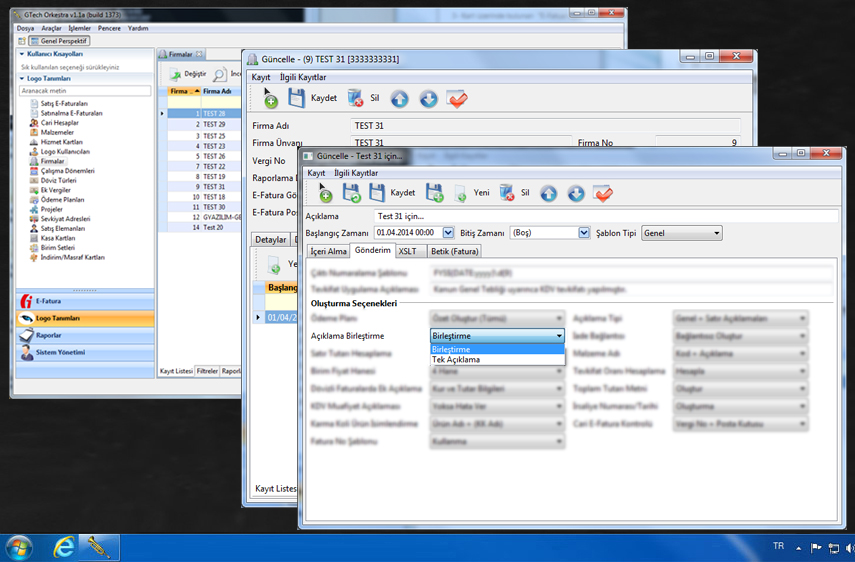
Task: Open Bitiş Zamanı date dropdown arrow
Action: [x=584, y=233]
